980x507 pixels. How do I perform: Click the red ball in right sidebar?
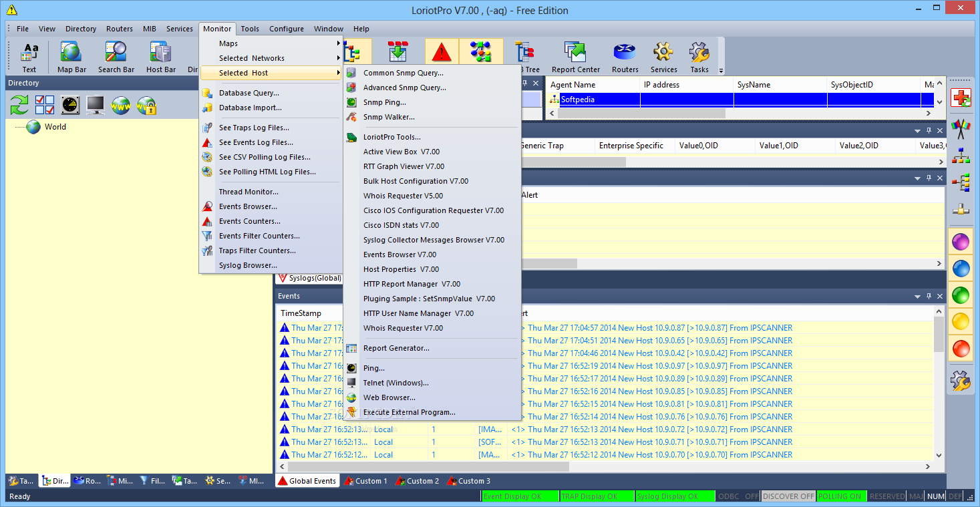(x=961, y=348)
